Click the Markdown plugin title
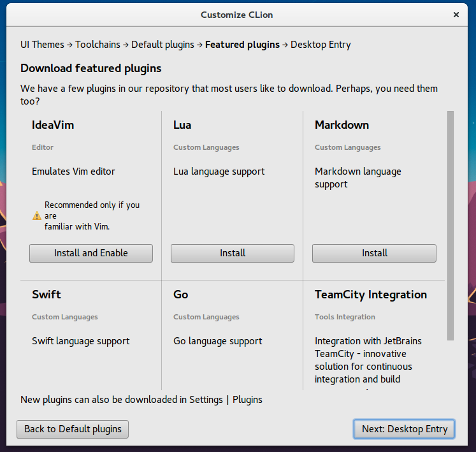 (x=342, y=125)
